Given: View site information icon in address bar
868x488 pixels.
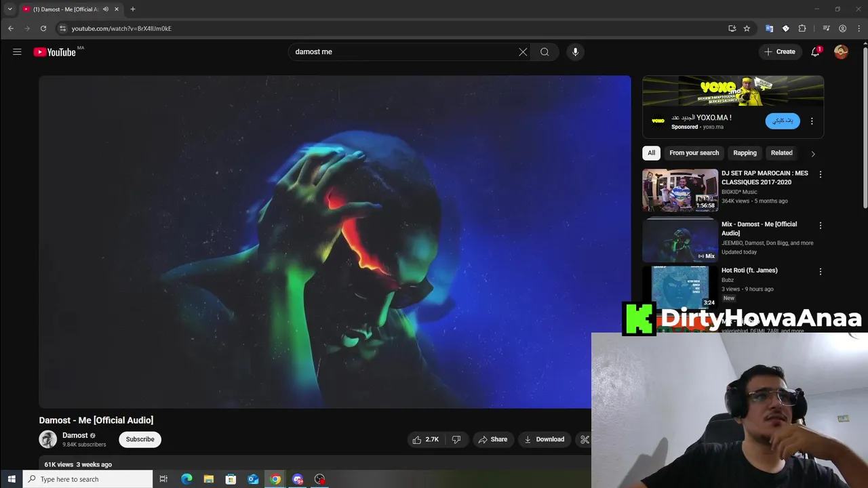Looking at the screenshot, I should 62,28.
